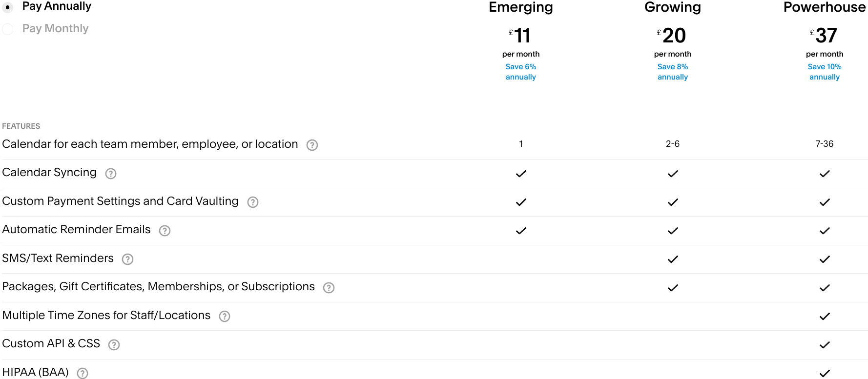Viewport: 868px width, 379px height.
Task: Click the Pay Monthly label
Action: pyautogui.click(x=55, y=28)
